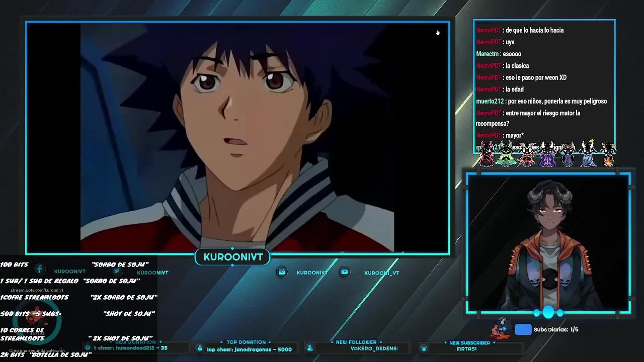Click KUROONIVT handle next to Twitter icon
Viewport: 644px width, 362px height.
click(x=152, y=273)
